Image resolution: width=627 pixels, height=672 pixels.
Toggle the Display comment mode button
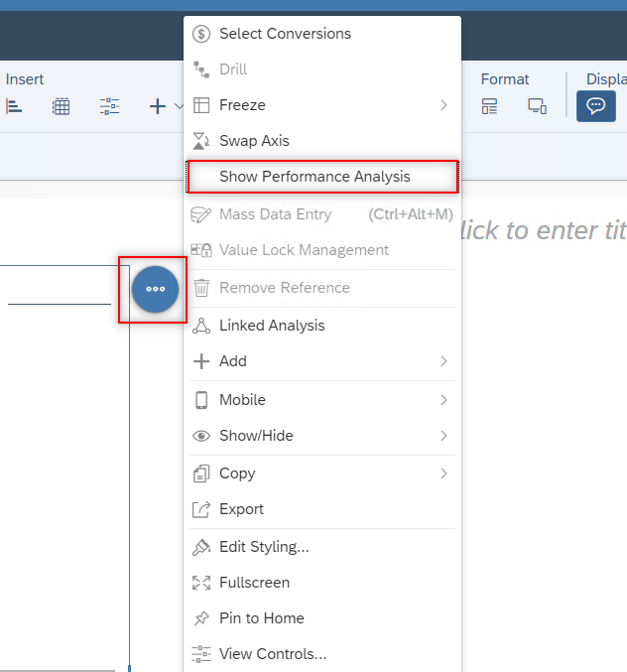(596, 106)
